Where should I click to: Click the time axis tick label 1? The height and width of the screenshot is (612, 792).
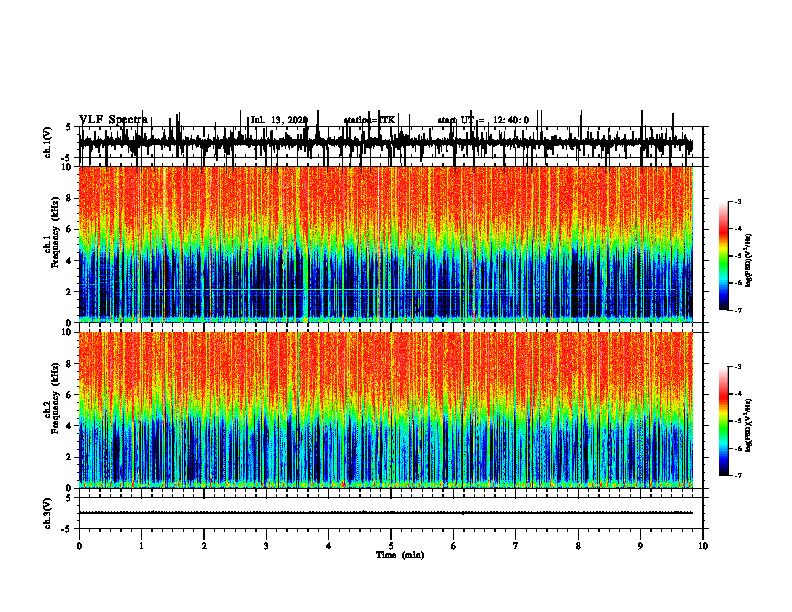141,546
